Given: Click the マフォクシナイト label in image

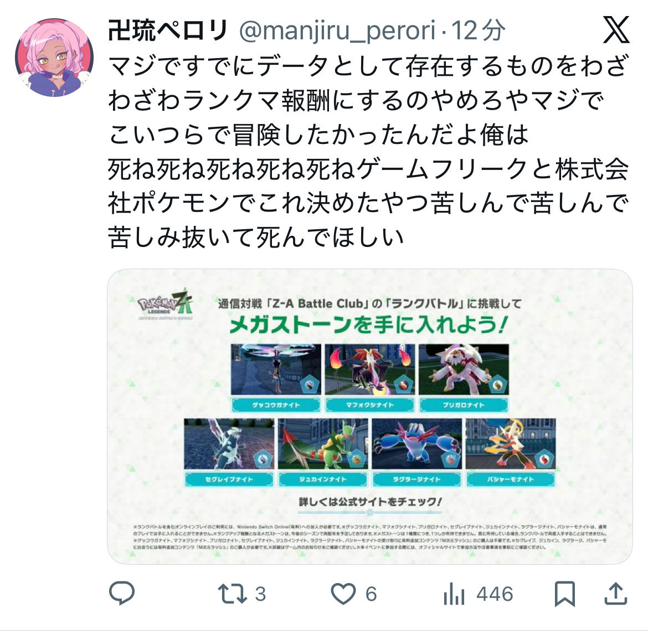Looking at the screenshot, I should point(370,405).
